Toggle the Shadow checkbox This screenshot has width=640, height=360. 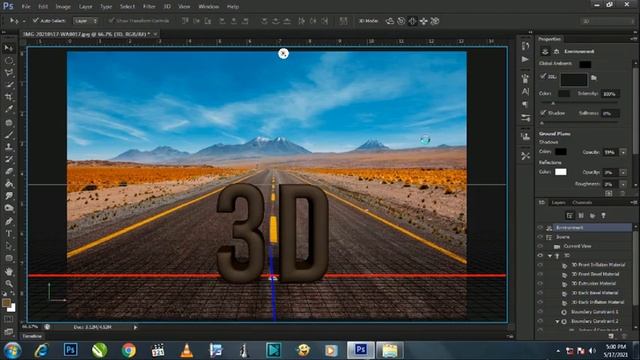tap(543, 113)
